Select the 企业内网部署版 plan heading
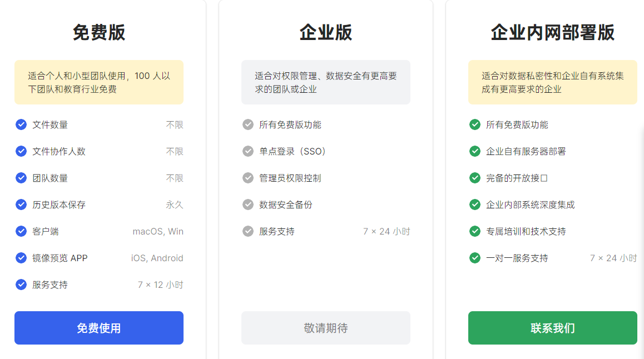 click(552, 32)
